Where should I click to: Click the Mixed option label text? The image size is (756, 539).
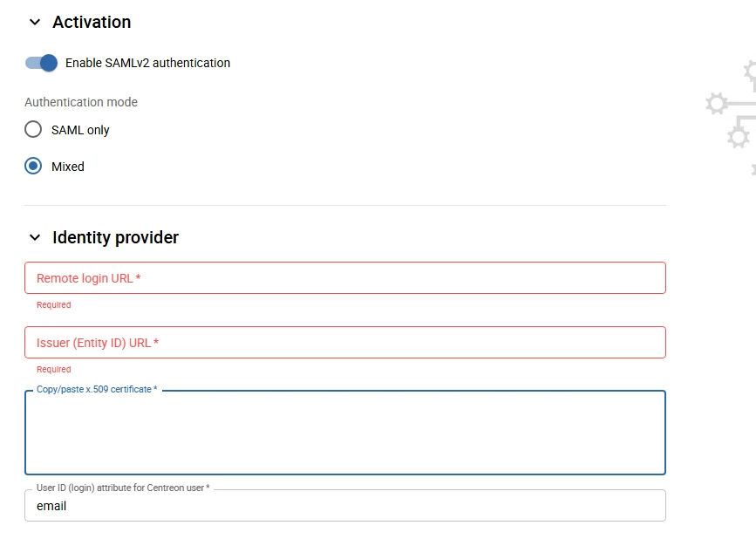[68, 167]
